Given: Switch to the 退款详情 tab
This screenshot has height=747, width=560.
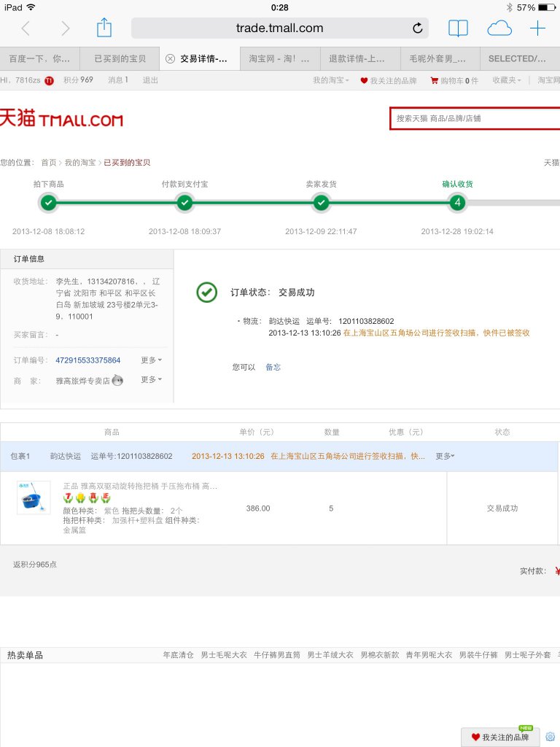Looking at the screenshot, I should click(360, 58).
